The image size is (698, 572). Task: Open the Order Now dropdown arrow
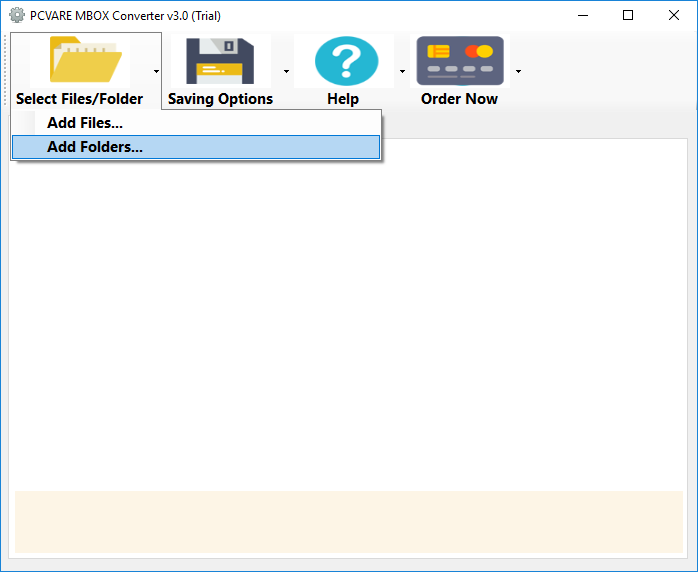click(x=518, y=71)
